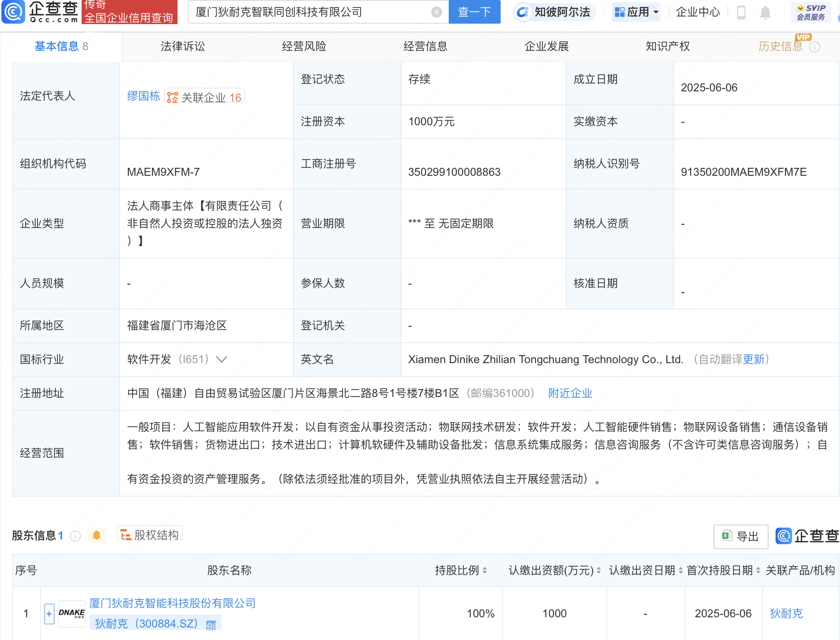This screenshot has height=640, width=840.
Task: Open the mobile phone app icon
Action: pyautogui.click(x=741, y=12)
